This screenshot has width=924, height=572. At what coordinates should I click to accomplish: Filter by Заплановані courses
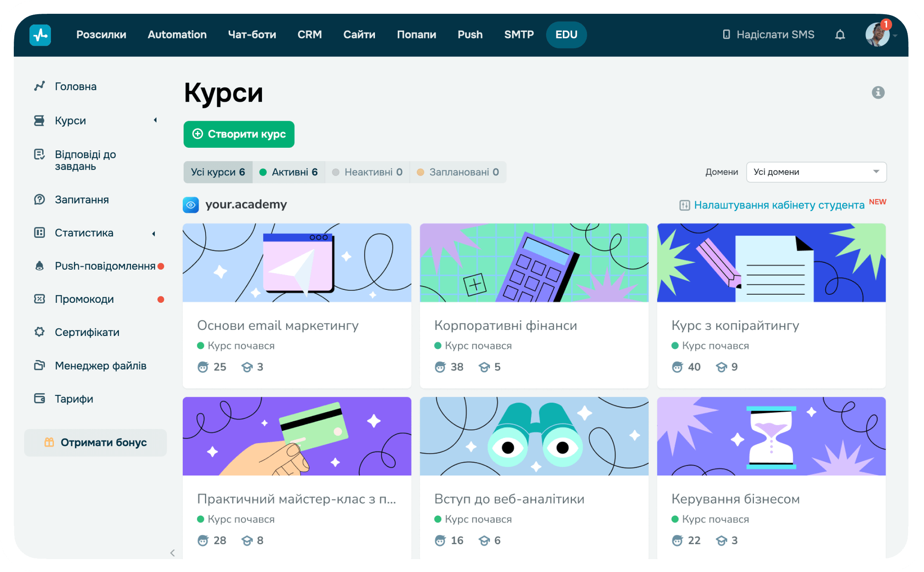tap(458, 172)
